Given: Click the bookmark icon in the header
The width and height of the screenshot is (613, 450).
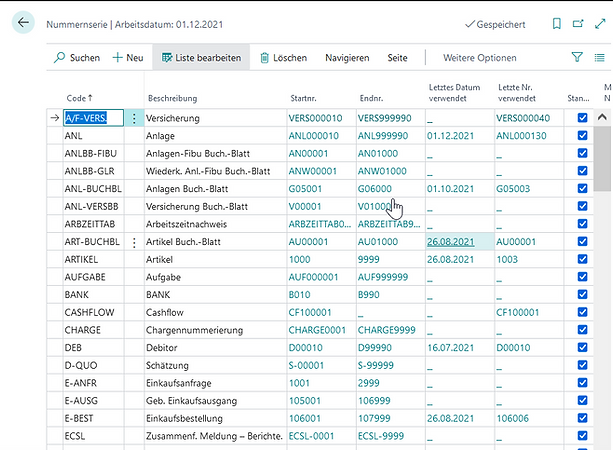Looking at the screenshot, I should click(557, 23).
